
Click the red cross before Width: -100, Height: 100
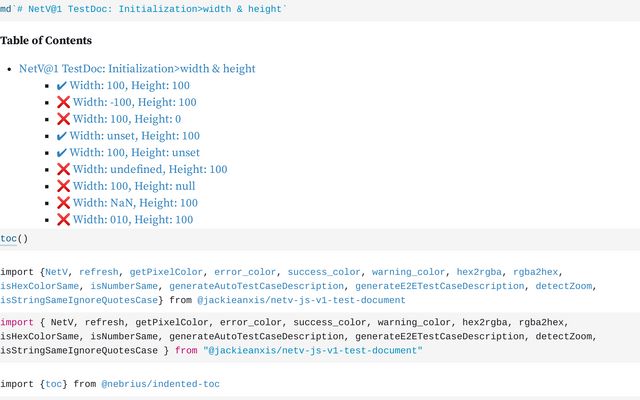63,102
